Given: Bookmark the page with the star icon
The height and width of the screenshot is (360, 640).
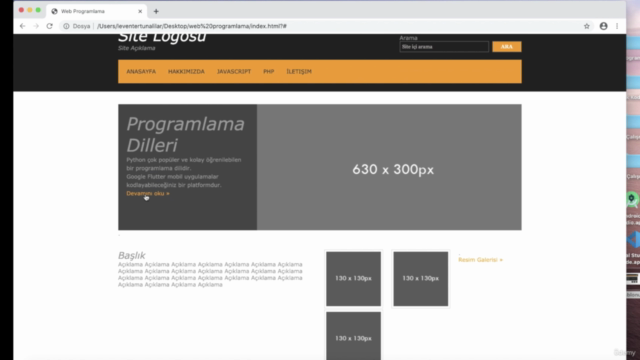Looking at the screenshot, I should 587,26.
